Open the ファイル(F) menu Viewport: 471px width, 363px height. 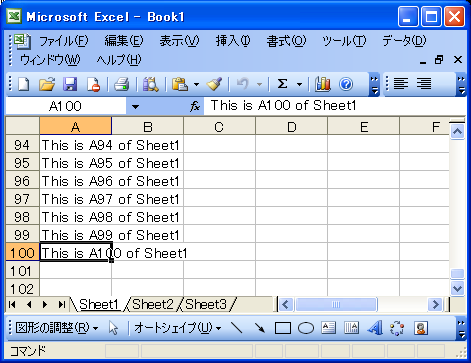(x=64, y=41)
